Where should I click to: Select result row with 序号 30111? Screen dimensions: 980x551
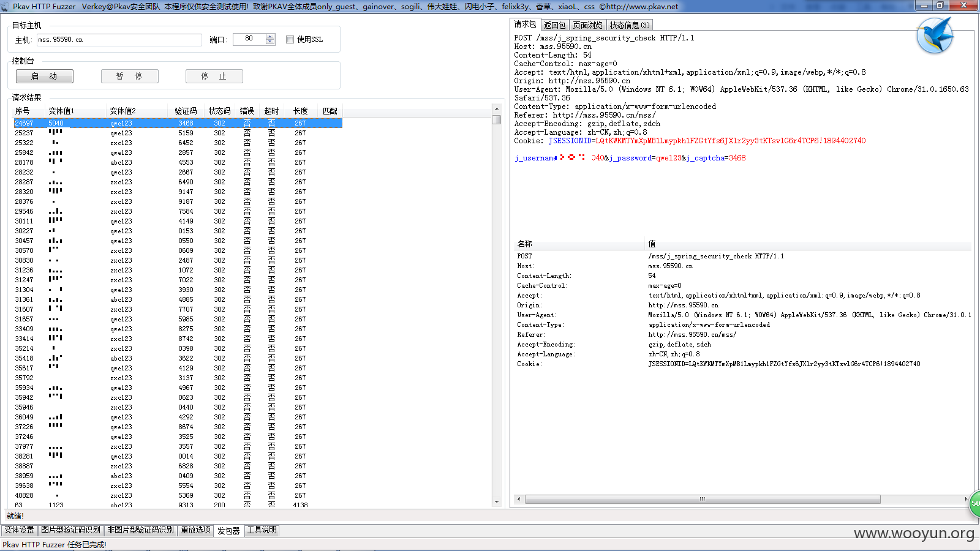(178, 221)
